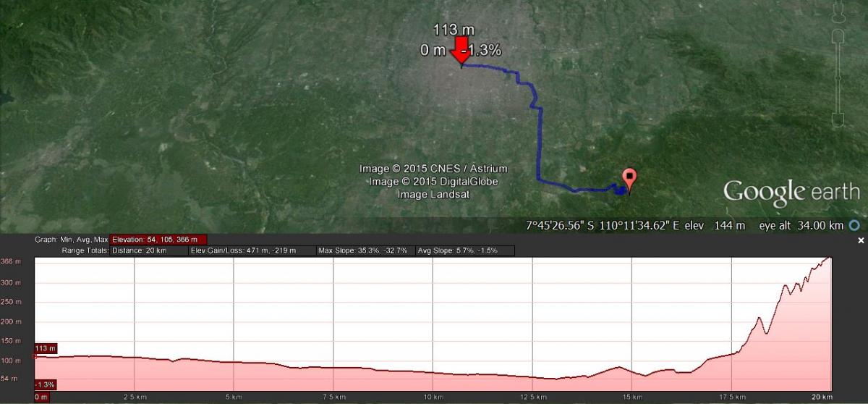Click the zoom out minus button

point(838,119)
